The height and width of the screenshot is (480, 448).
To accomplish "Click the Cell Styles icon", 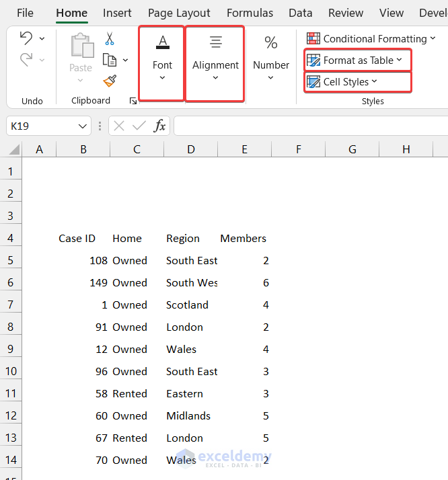I will tap(313, 82).
